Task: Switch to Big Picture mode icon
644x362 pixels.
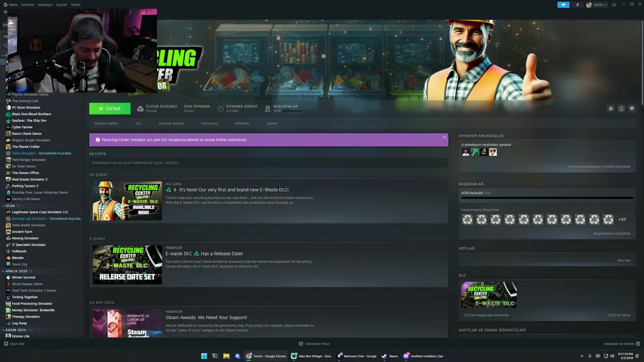Action: click(614, 5)
